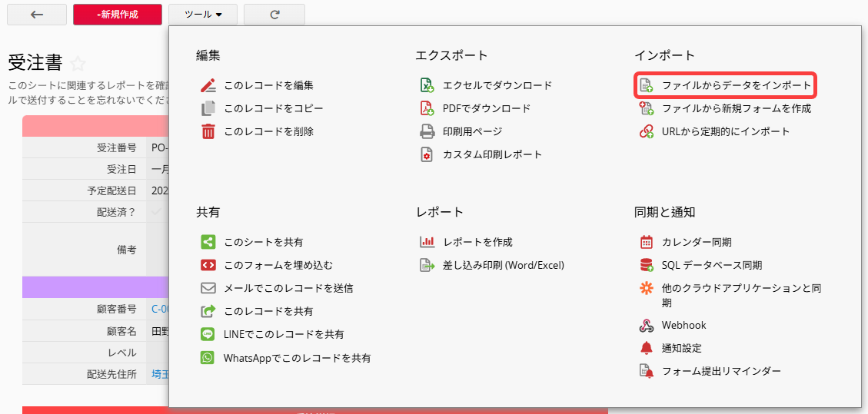The height and width of the screenshot is (414, 868).
Task: Select カレンダー同期 option
Action: [696, 242]
